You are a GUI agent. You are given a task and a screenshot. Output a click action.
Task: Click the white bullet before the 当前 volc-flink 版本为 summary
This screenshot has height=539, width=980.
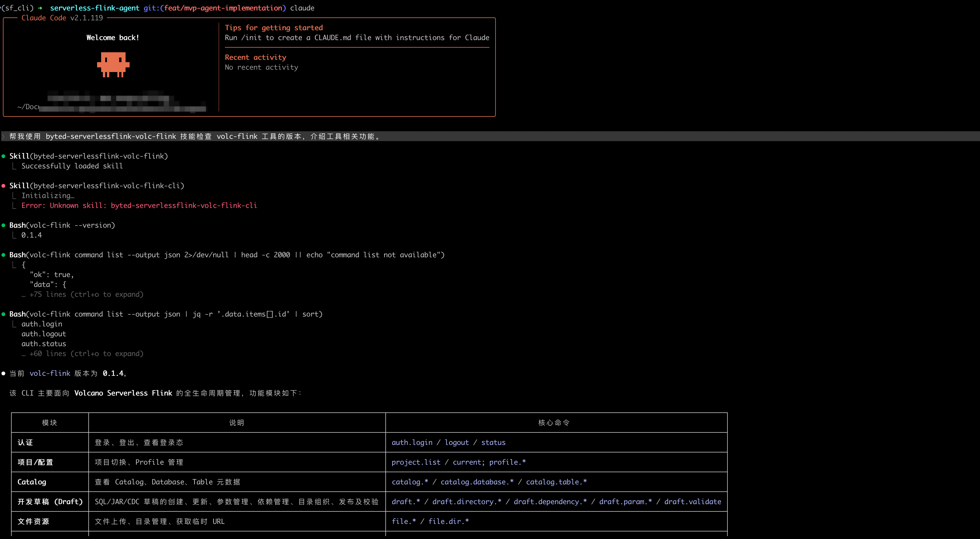tap(3, 374)
